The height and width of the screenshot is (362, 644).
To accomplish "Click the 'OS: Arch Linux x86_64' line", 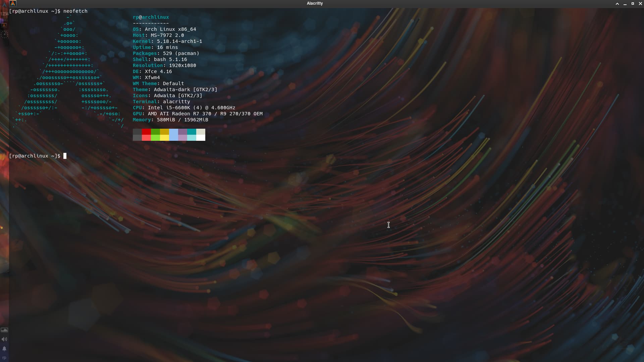I will [164, 29].
